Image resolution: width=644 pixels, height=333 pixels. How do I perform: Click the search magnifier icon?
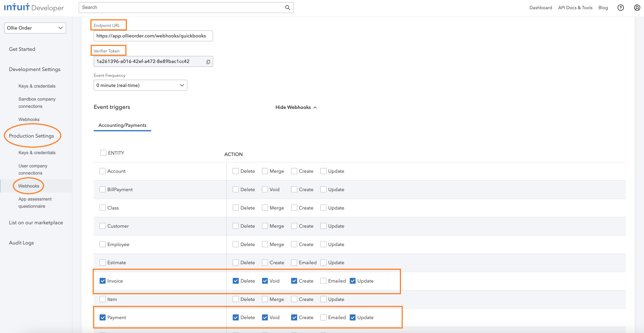coord(288,8)
